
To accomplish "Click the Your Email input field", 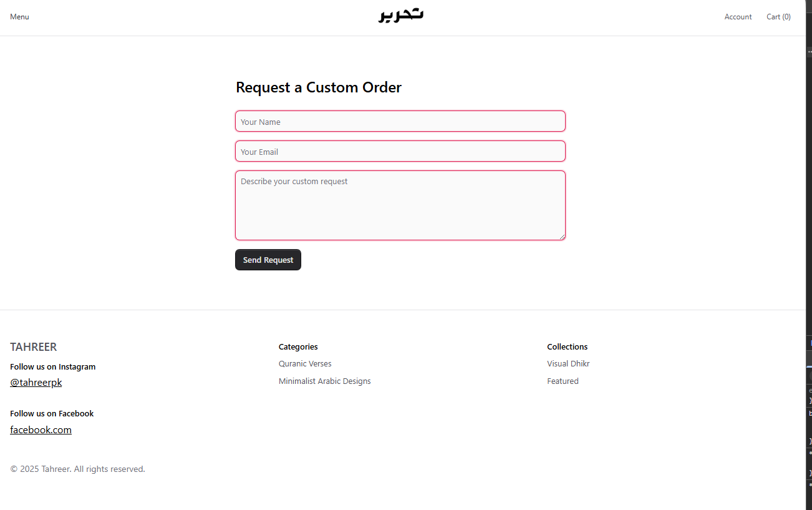I will (400, 151).
